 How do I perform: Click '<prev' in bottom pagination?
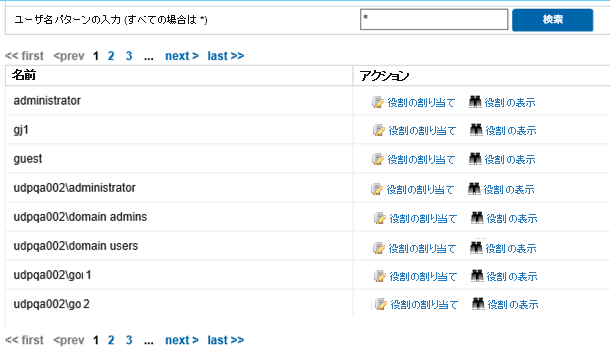pos(68,340)
